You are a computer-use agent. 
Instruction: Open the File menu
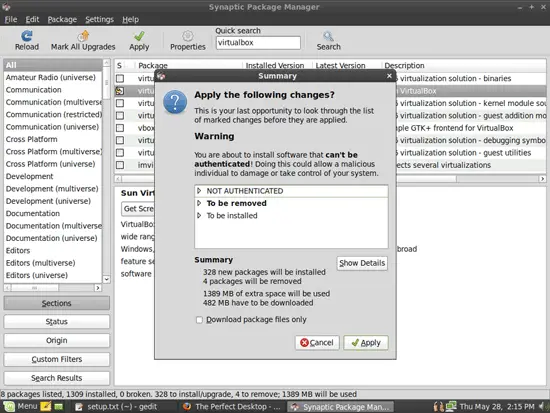(11, 20)
